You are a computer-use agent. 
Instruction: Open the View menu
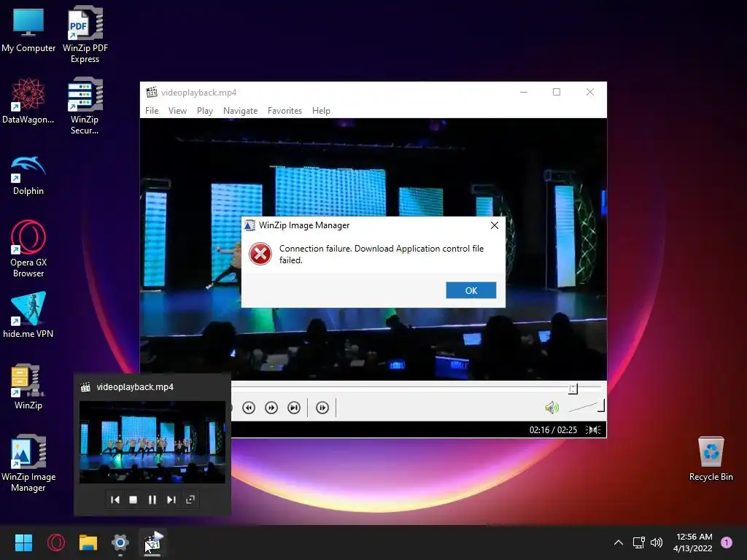click(x=177, y=111)
